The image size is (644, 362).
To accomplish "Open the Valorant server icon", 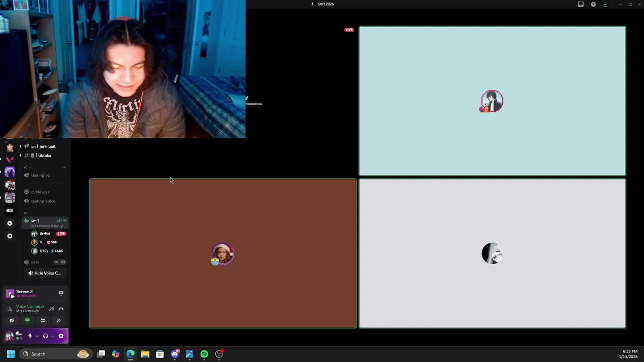I will click(x=10, y=159).
